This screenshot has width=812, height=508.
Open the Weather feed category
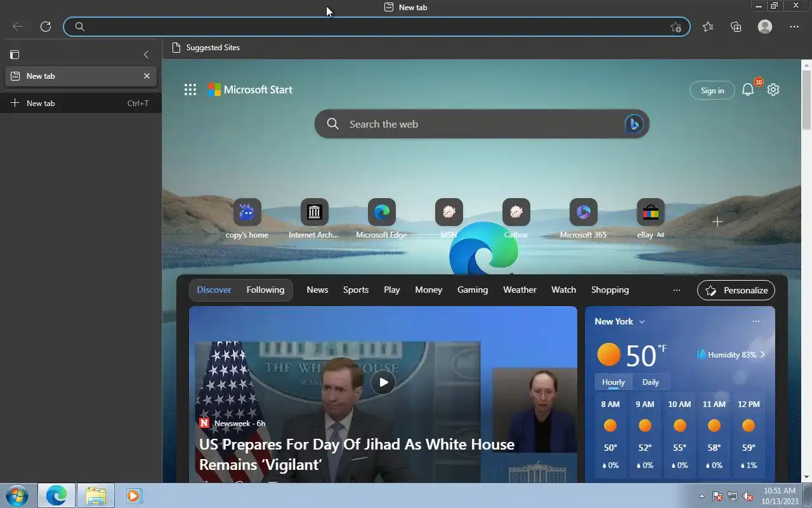click(520, 290)
